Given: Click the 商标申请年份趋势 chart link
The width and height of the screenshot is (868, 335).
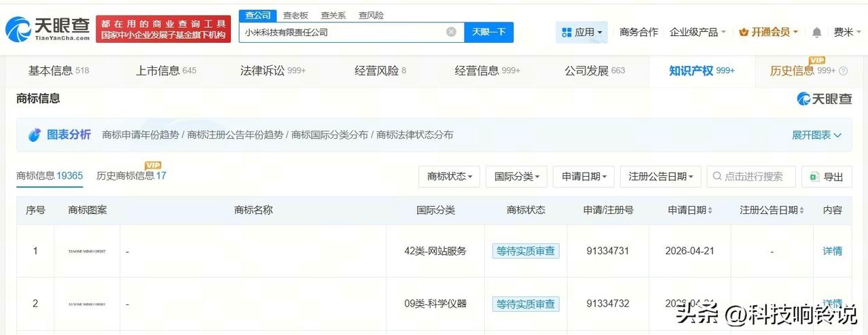Looking at the screenshot, I should pos(141,135).
